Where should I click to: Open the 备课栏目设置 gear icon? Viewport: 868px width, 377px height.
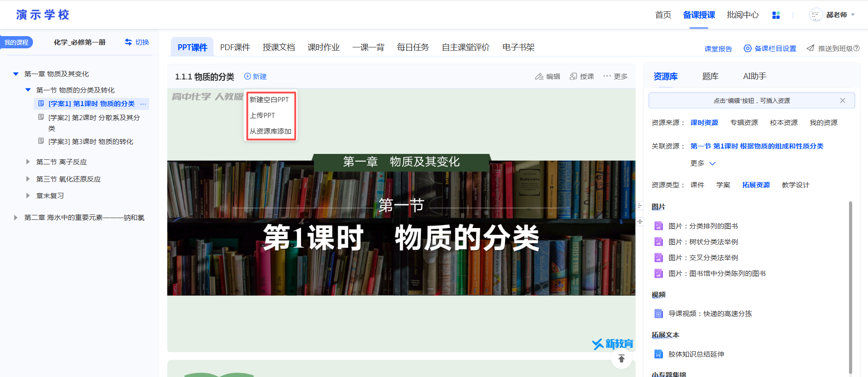pyautogui.click(x=748, y=48)
